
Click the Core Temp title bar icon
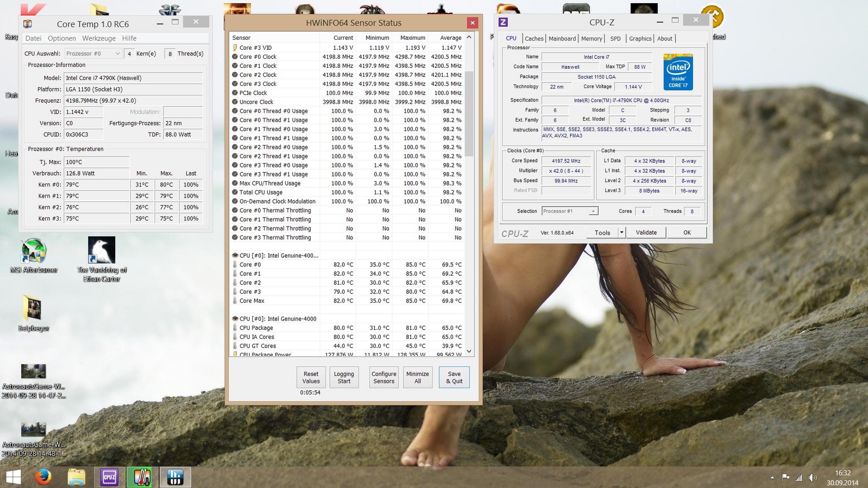(28, 24)
